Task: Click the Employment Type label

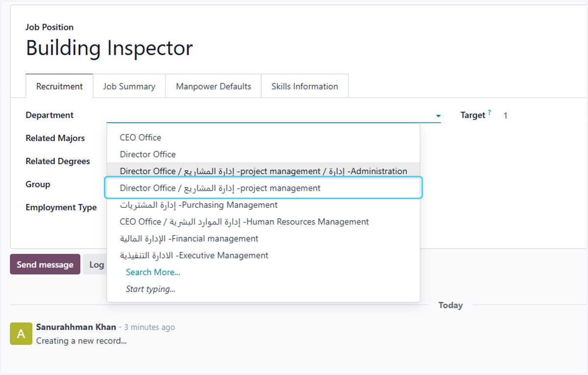Action: 61,207
